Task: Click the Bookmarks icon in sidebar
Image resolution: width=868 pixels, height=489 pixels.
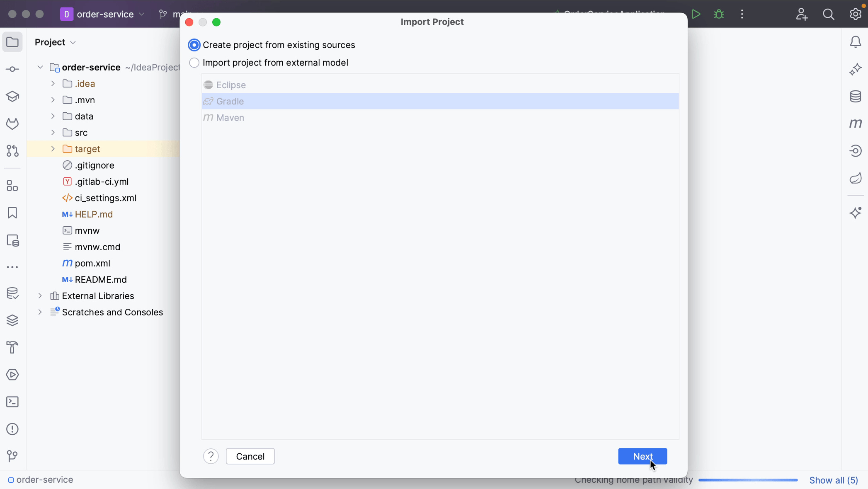Action: coord(13,213)
